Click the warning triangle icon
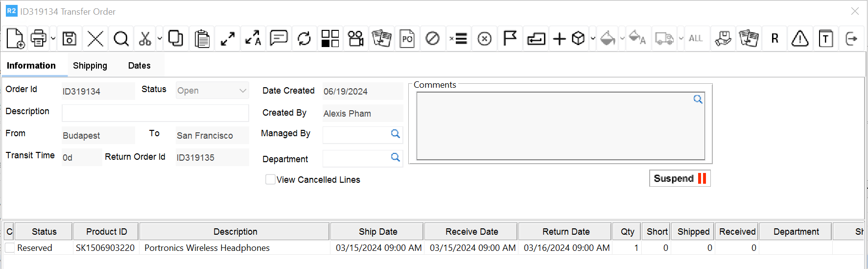The image size is (868, 269). click(x=800, y=38)
